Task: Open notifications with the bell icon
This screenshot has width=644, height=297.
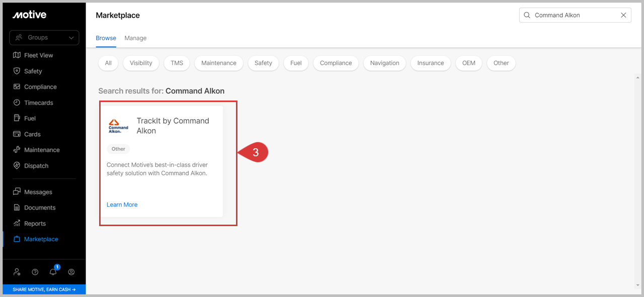Action: [53, 272]
